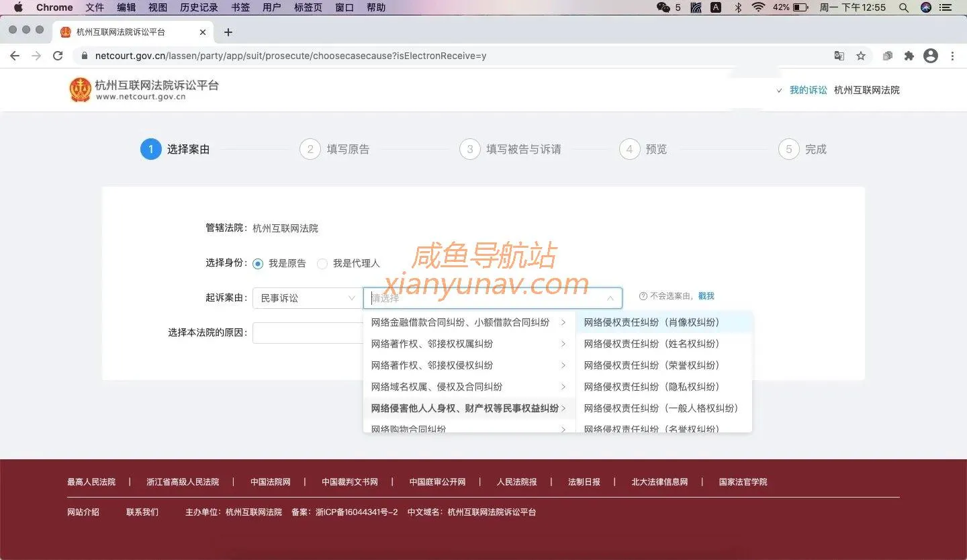This screenshot has height=560, width=967.
Task: Click the 戳我 help link
Action: tap(706, 295)
